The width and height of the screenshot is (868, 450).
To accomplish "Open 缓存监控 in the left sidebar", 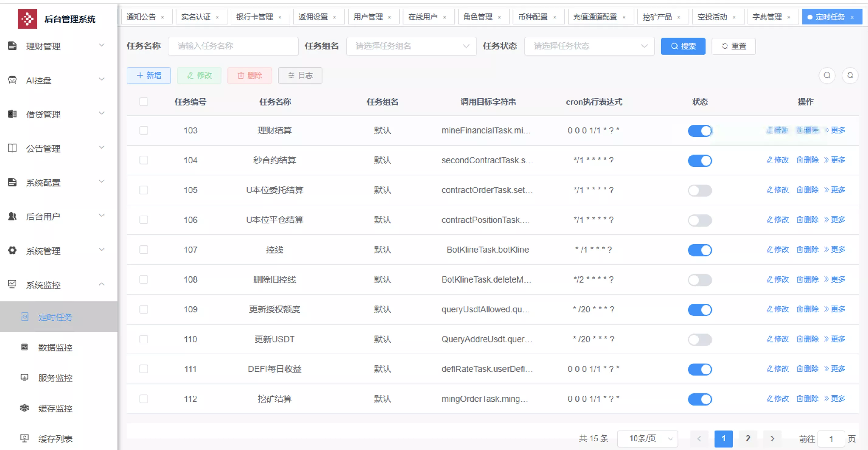I will [55, 408].
